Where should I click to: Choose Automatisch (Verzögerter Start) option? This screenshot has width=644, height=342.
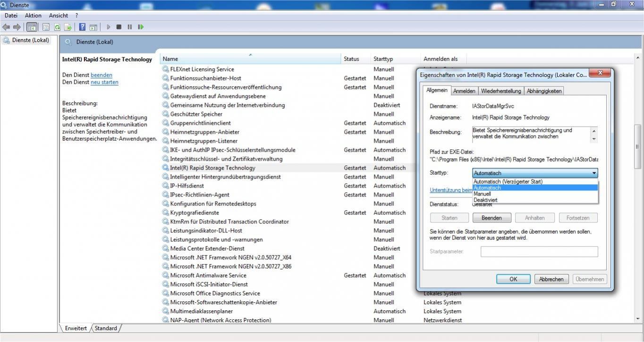535,181
